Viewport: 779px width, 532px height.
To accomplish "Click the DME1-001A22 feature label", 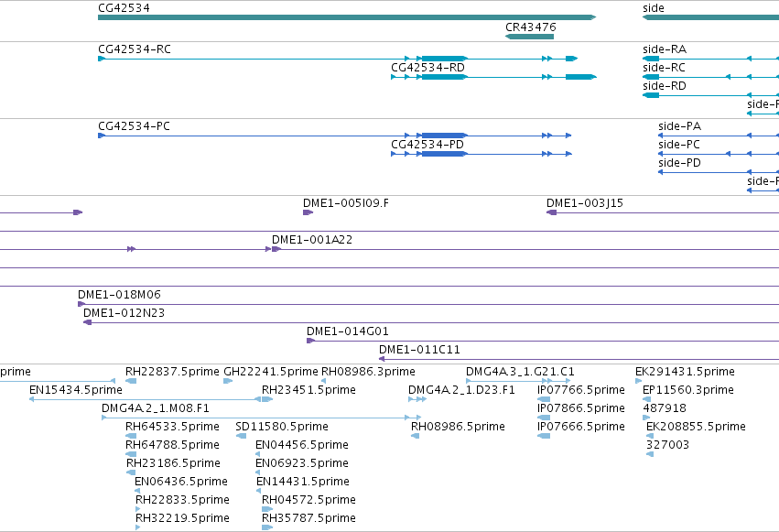I will (x=312, y=240).
